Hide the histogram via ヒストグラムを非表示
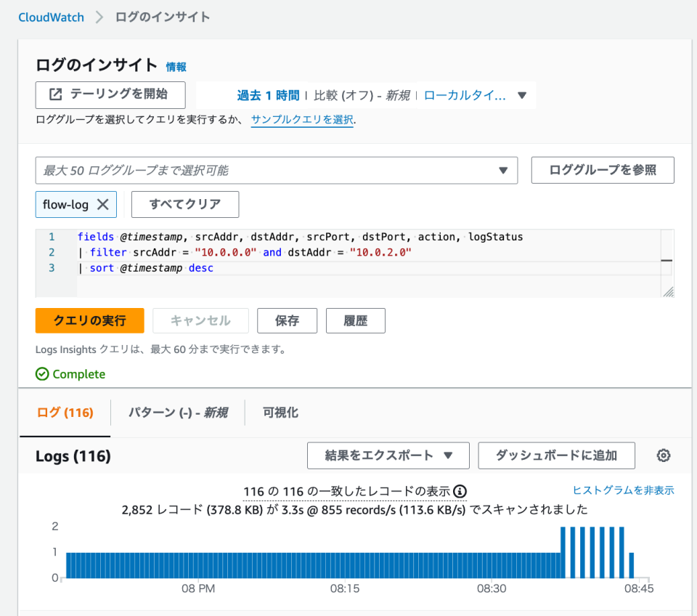 click(624, 491)
